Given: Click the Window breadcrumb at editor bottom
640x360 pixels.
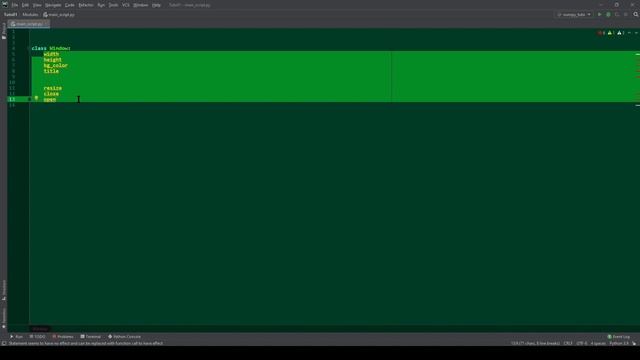Looking at the screenshot, I should [40, 329].
